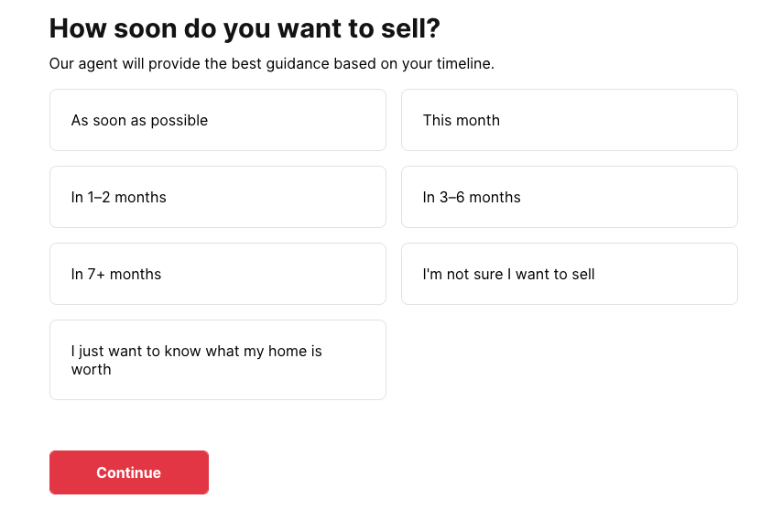Choose the home worth only answer card
This screenshot has width=783, height=532.
pos(217,360)
